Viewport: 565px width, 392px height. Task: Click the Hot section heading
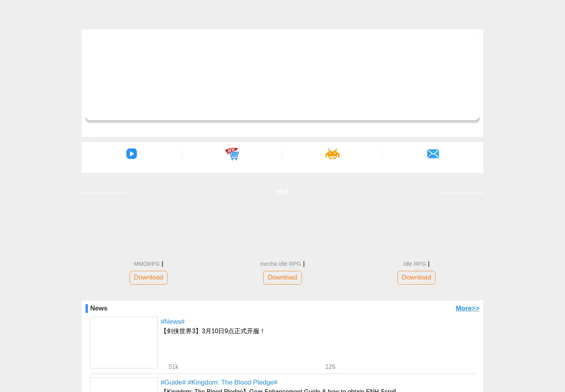(x=282, y=192)
